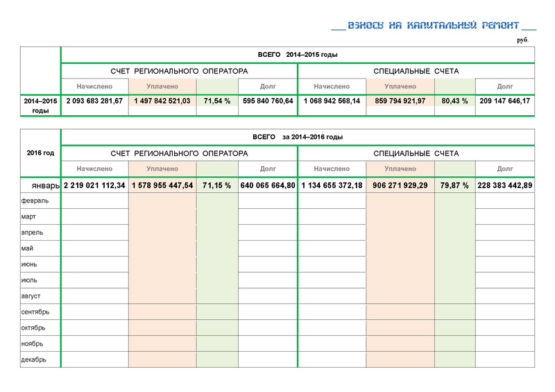Select the 79,87 % cell in January row
Image resolution: width=555 pixels, height=392 pixels.
(454, 185)
